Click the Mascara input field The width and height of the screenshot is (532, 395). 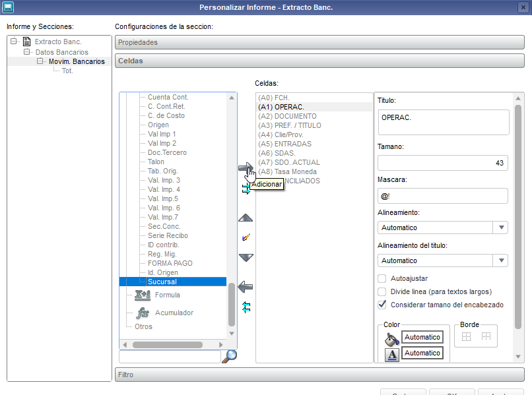442,196
